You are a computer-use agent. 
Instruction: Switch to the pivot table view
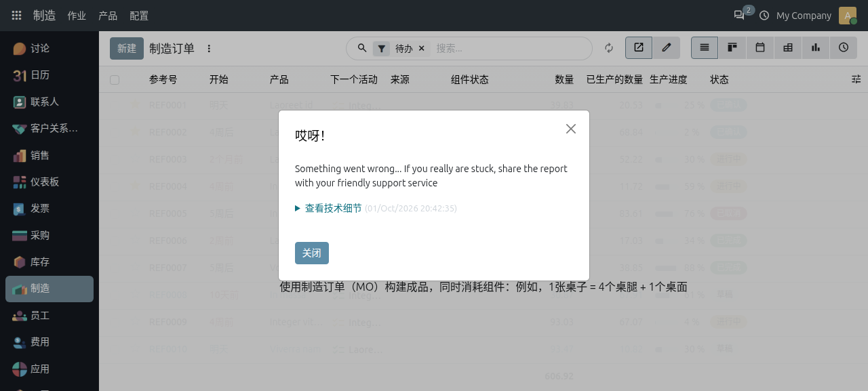coord(788,47)
